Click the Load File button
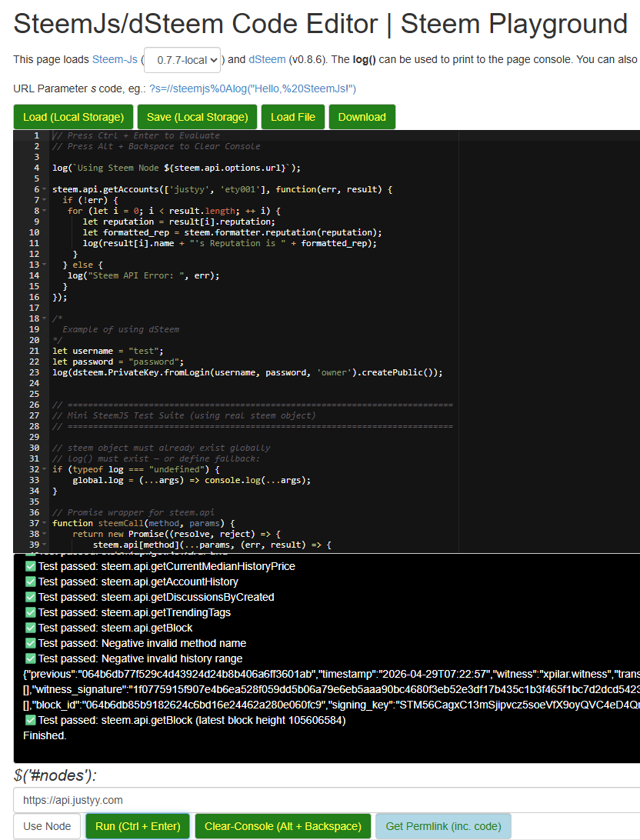The width and height of the screenshot is (640, 840). (x=293, y=117)
